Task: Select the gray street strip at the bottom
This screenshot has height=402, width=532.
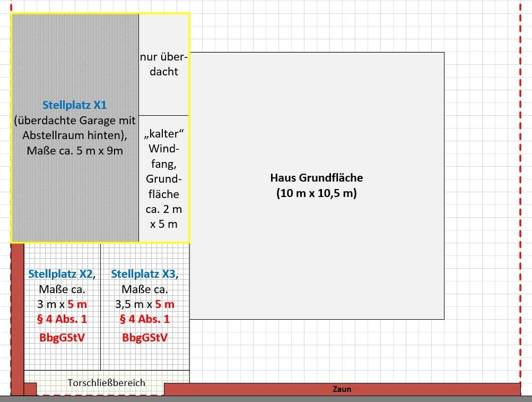Action: tap(265, 399)
